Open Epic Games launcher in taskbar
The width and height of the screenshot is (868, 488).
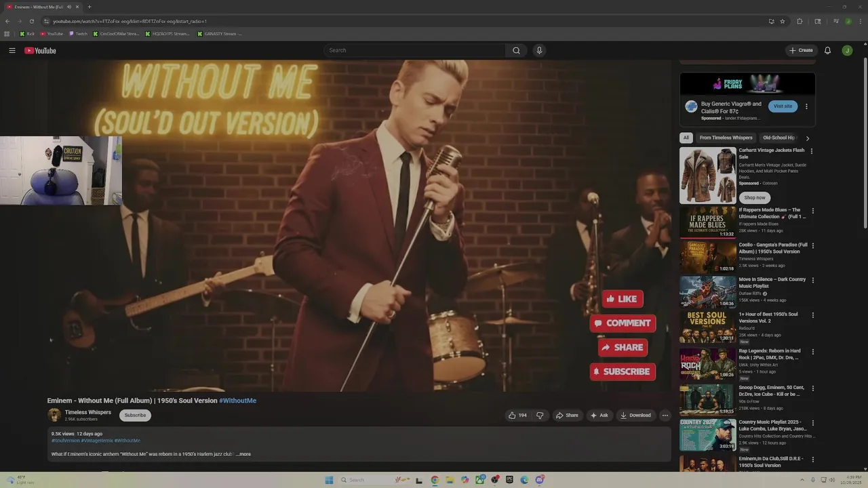(509, 480)
